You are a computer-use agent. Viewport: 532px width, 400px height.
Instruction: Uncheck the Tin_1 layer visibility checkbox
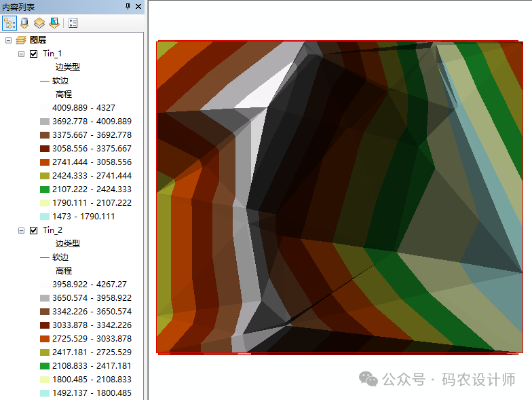pos(34,54)
